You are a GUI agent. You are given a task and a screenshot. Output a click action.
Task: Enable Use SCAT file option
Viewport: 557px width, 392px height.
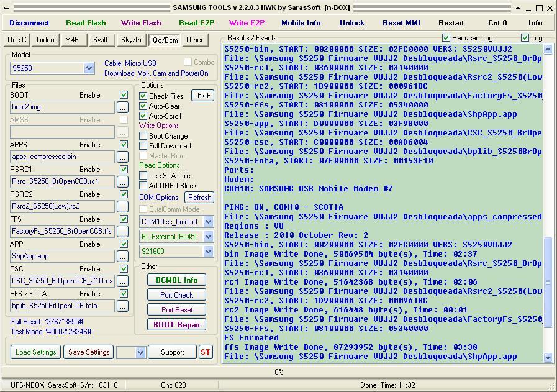point(143,176)
